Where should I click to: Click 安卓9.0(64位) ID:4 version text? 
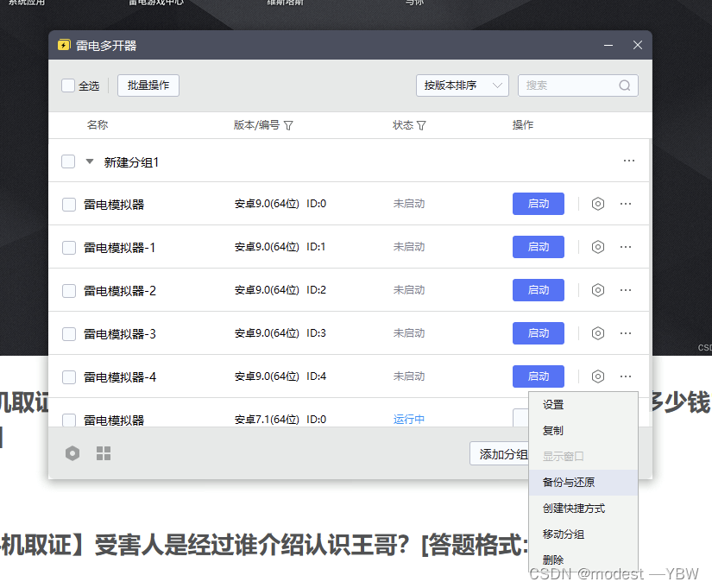(280, 376)
